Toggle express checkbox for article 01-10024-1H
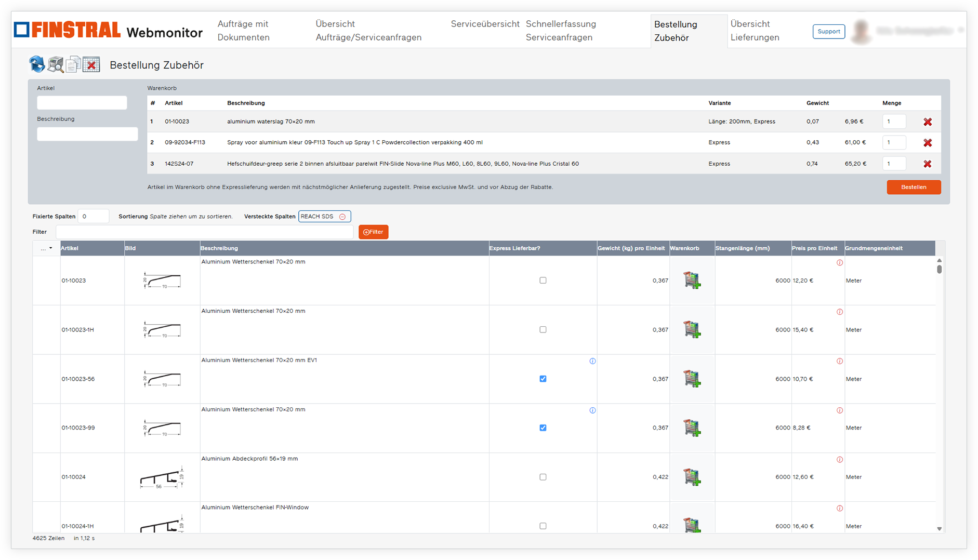 tap(543, 526)
